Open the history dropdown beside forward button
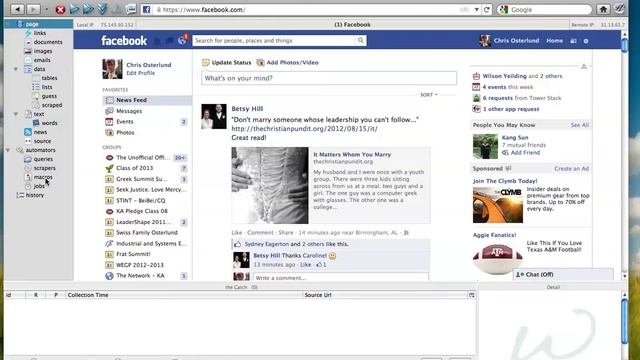Viewport: 640px width, 360px height. [47, 9]
